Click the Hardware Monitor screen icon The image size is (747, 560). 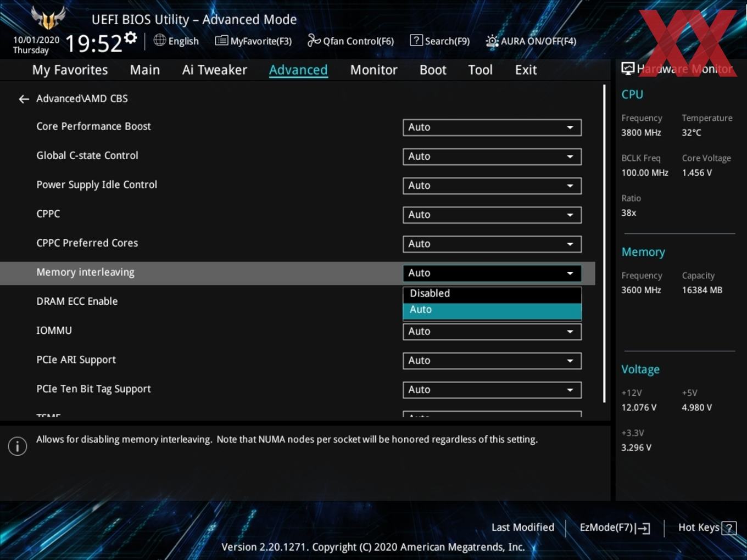628,69
